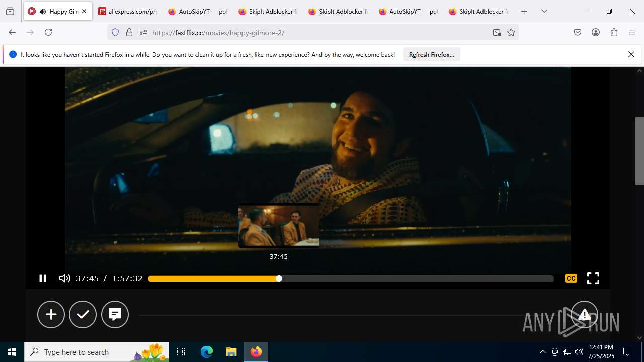Switch to the aliexpress.com tab
This screenshot has width=644, height=362.
(x=128, y=11)
